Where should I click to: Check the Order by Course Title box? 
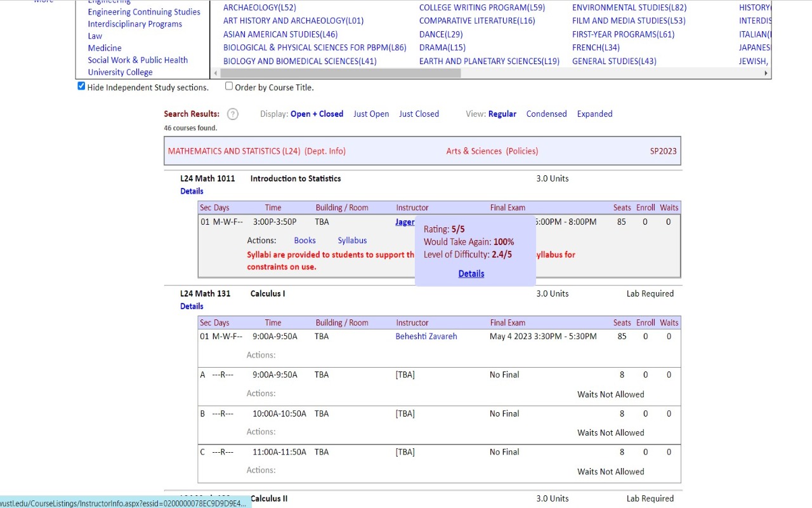pyautogui.click(x=229, y=86)
